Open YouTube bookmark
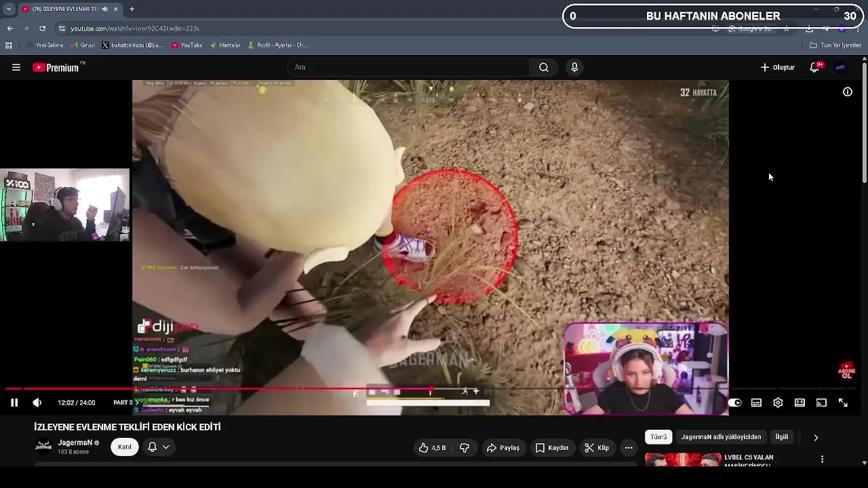The height and width of the screenshot is (488, 868). coord(186,45)
